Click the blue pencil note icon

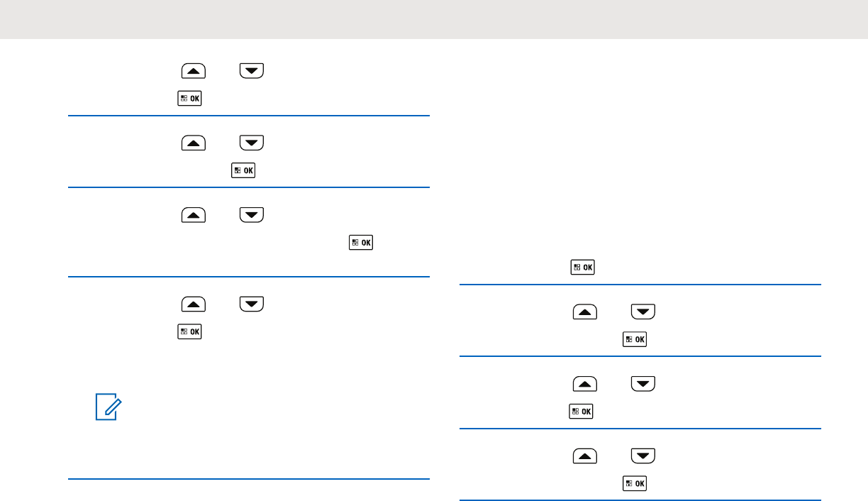[x=109, y=408]
